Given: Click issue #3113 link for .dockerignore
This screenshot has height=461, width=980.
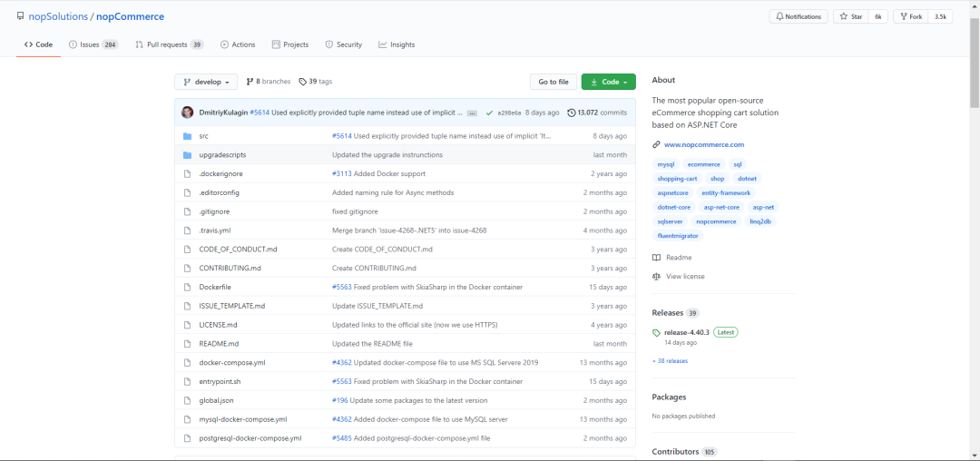Looking at the screenshot, I should coord(342,173).
